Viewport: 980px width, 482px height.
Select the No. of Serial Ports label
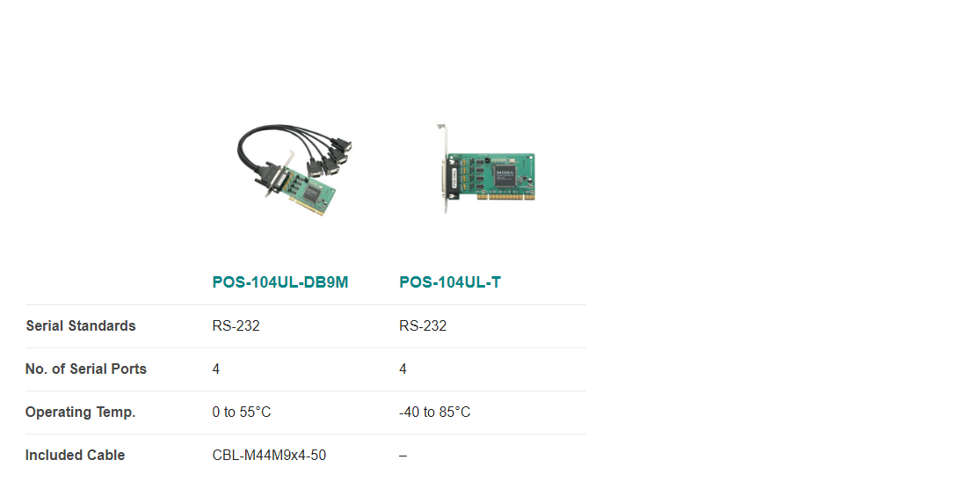pyautogui.click(x=86, y=369)
